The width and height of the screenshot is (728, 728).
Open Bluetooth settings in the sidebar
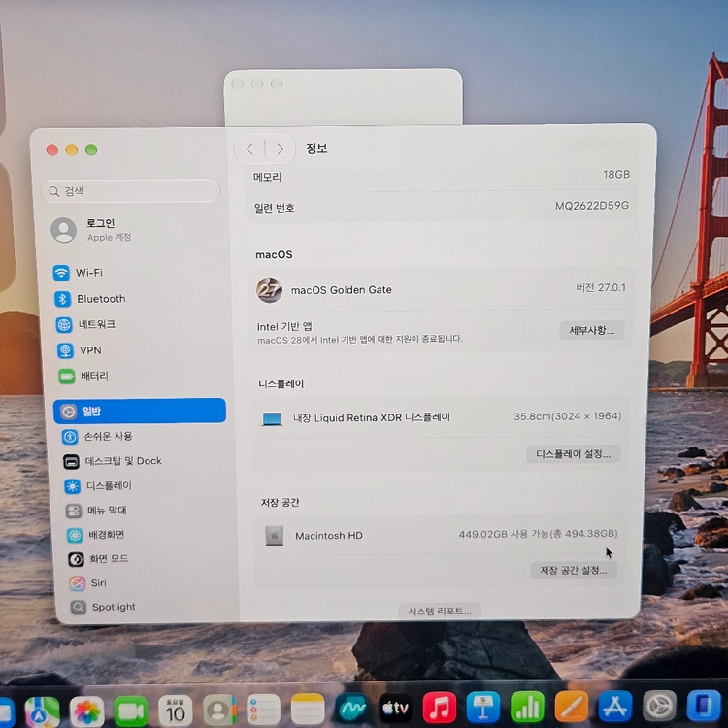click(89, 299)
